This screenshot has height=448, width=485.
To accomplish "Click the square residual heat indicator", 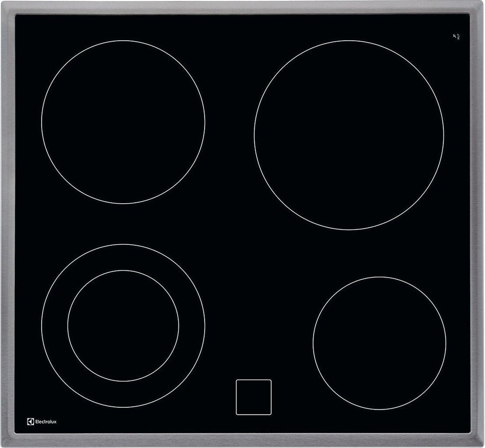I will [x=253, y=397].
